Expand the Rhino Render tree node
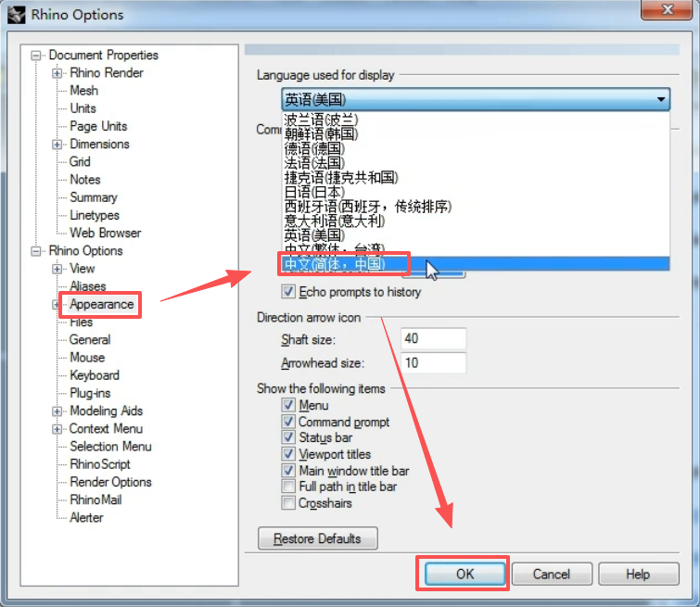Screen dimensions: 700x607 pos(57,73)
